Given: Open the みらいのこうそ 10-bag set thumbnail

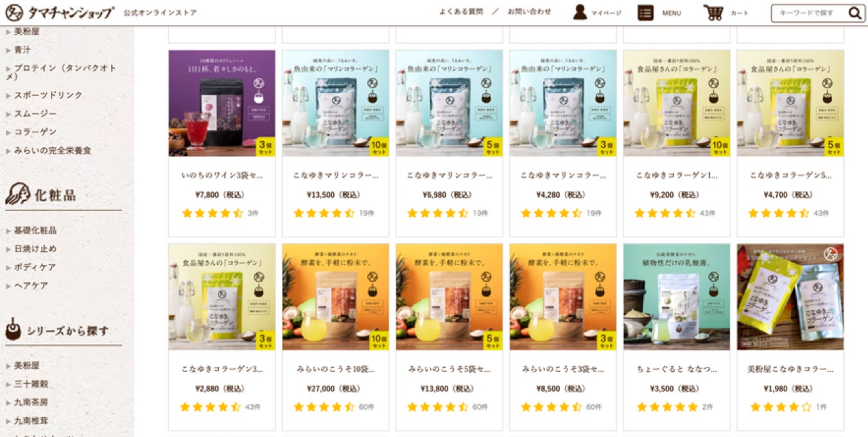Looking at the screenshot, I should click(335, 296).
